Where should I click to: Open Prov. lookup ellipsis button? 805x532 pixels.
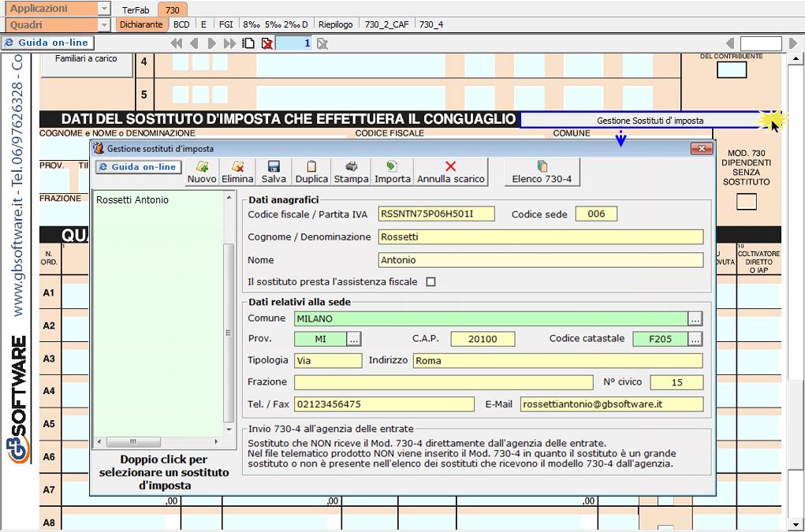354,339
